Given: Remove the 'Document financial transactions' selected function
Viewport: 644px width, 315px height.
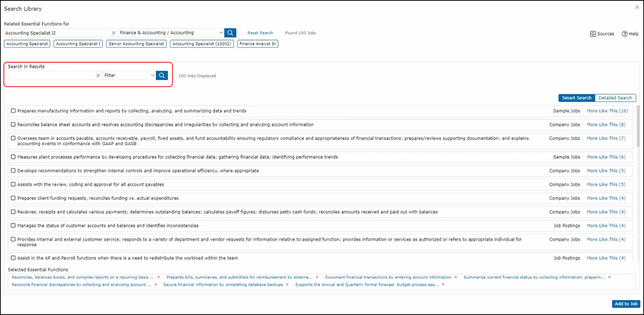Looking at the screenshot, I should [x=457, y=277].
